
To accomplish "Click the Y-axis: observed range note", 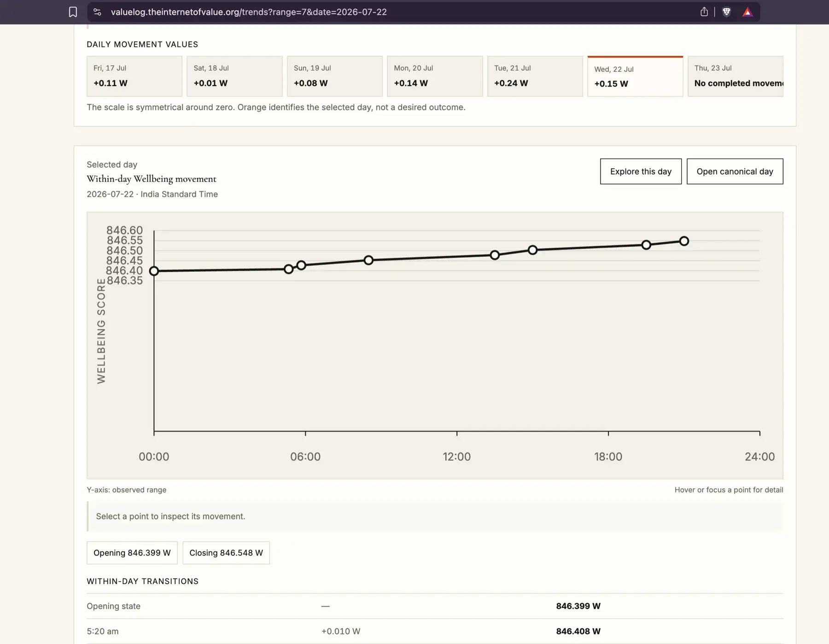I will [x=127, y=490].
